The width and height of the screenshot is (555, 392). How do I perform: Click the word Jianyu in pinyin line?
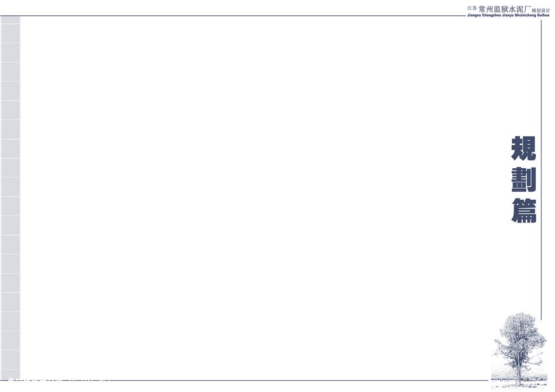(508, 16)
